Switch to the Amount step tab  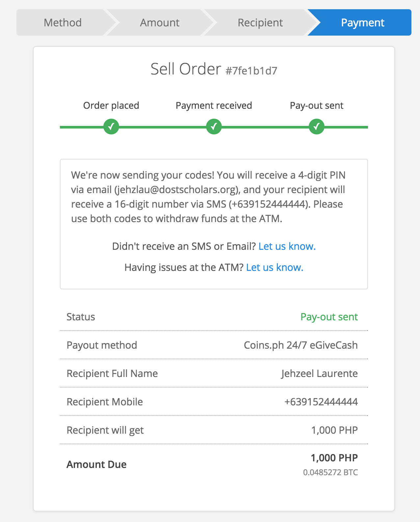pyautogui.click(x=160, y=22)
